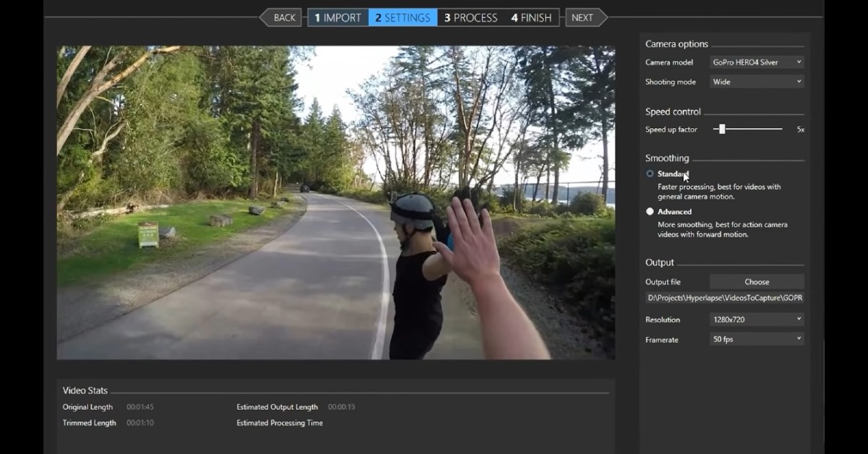Switch to the 4 Finish tab
Image resolution: width=868 pixels, height=454 pixels.
[x=530, y=17]
